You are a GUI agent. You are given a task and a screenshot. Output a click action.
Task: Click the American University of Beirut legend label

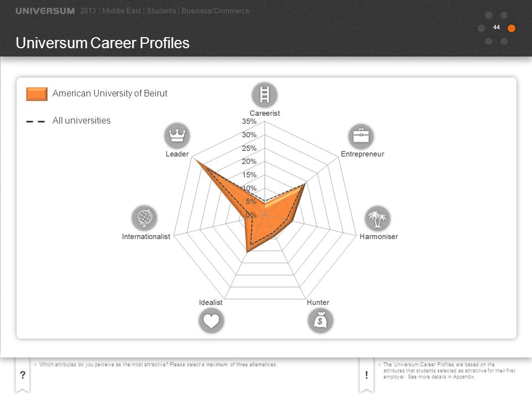click(x=110, y=93)
